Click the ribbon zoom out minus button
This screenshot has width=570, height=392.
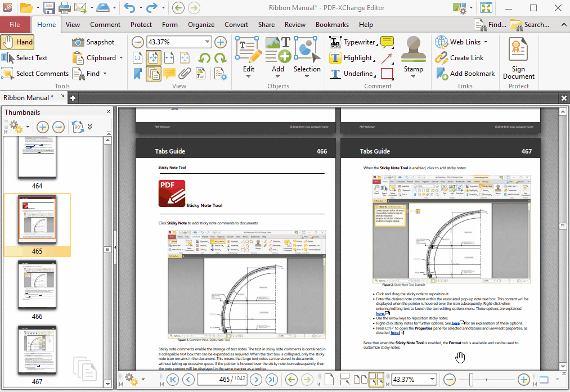click(x=137, y=42)
